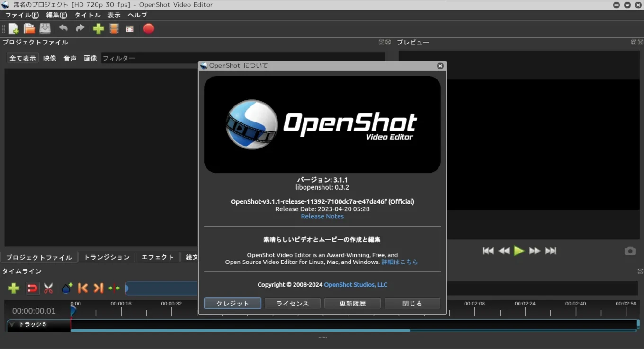Click the Open Project folder icon
Viewport: 644px width, 349px height.
point(29,29)
